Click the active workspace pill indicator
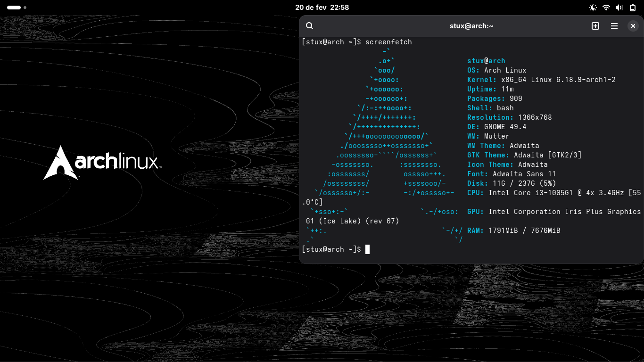This screenshot has width=644, height=362. (x=14, y=8)
